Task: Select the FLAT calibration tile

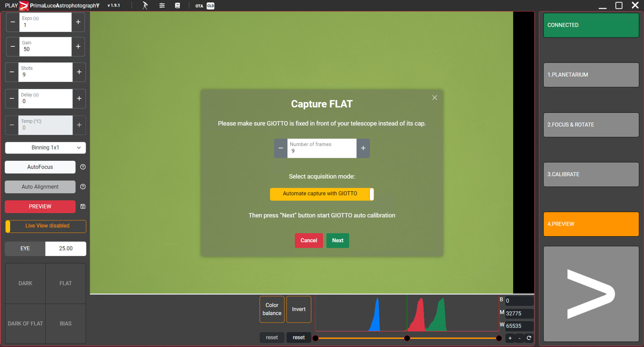Action: [x=66, y=284]
